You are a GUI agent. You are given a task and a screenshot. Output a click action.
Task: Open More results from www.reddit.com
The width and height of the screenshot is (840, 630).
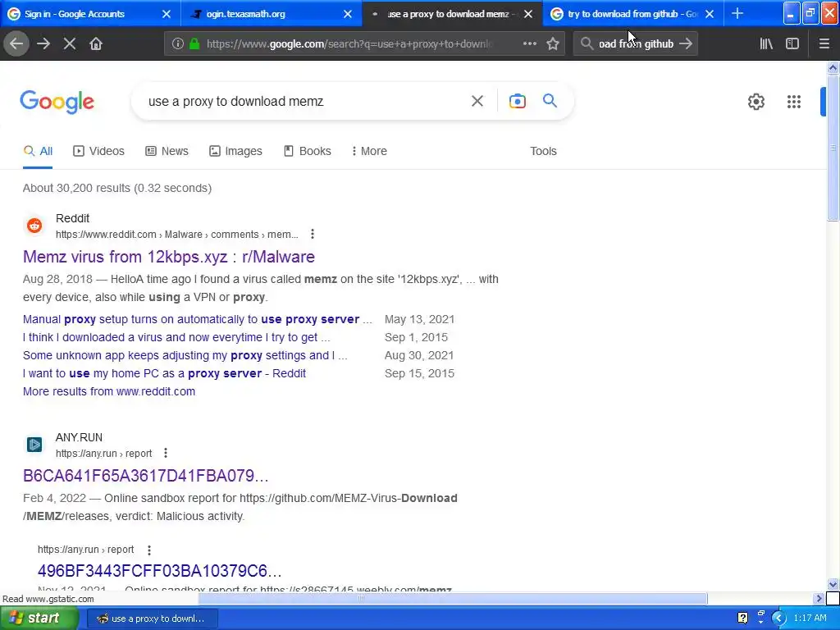pos(109,391)
